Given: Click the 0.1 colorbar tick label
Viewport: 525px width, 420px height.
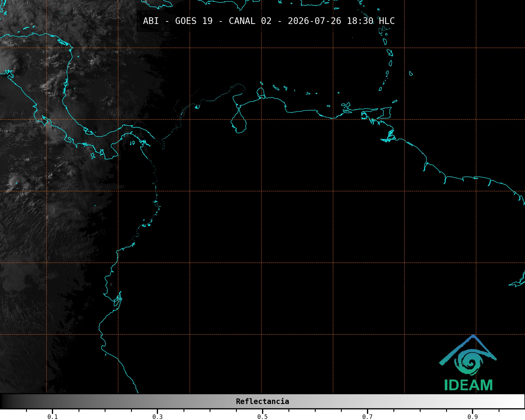Looking at the screenshot, I should pyautogui.click(x=52, y=417).
